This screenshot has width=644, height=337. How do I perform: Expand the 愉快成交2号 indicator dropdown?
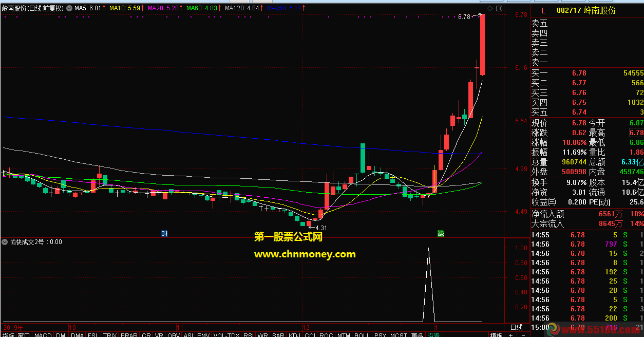(5, 242)
